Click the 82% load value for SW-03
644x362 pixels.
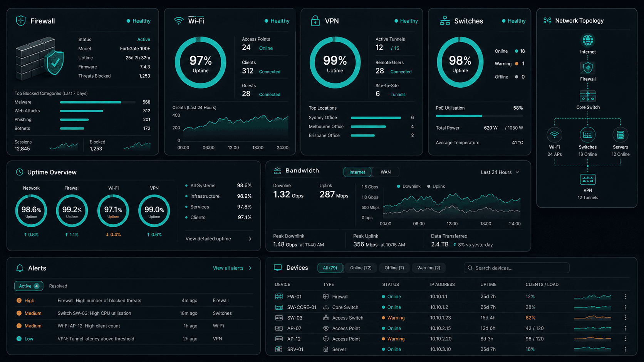(530, 318)
